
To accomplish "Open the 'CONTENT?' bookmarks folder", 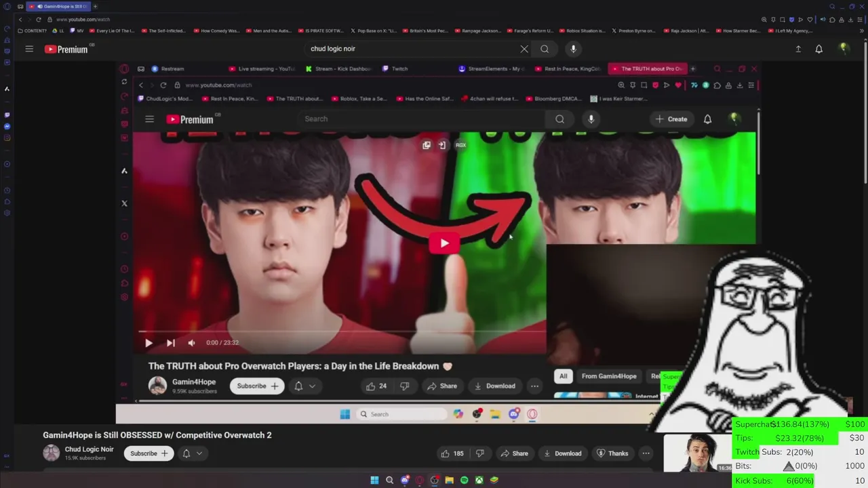I will 33,30.
